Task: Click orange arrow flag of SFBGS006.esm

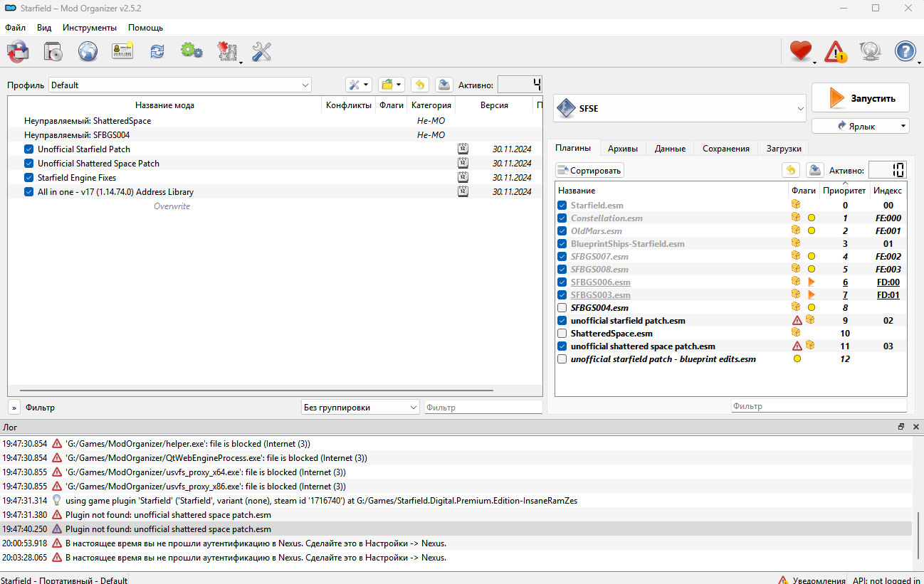Action: coord(811,282)
